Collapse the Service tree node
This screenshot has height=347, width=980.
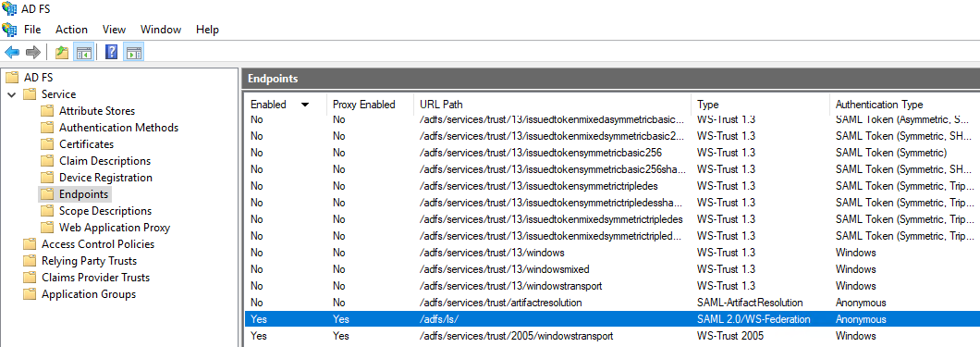pyautogui.click(x=12, y=94)
